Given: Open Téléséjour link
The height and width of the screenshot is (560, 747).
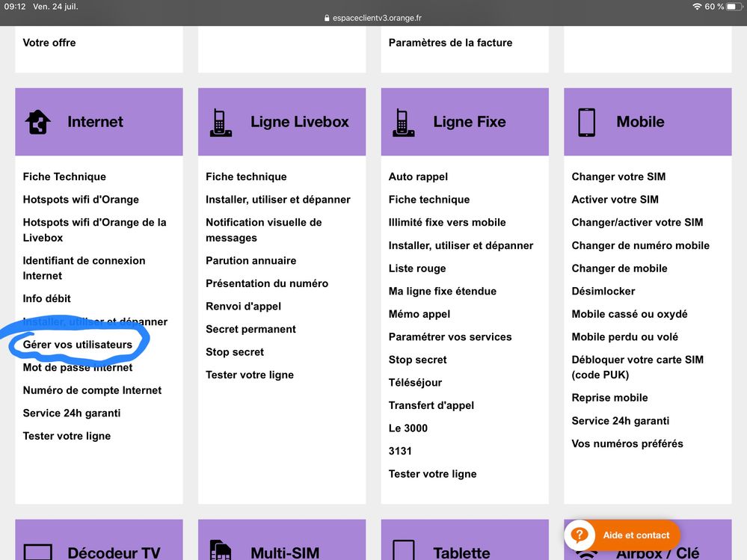Looking at the screenshot, I should tap(416, 382).
